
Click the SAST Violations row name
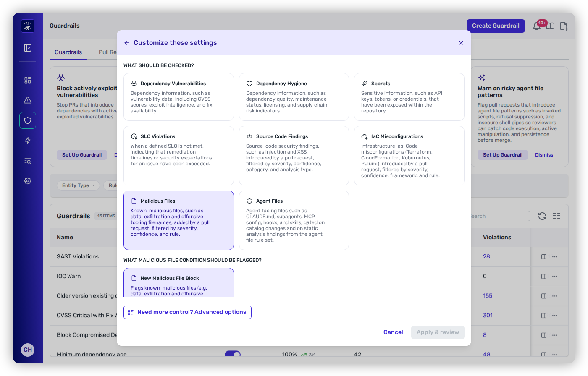click(78, 256)
